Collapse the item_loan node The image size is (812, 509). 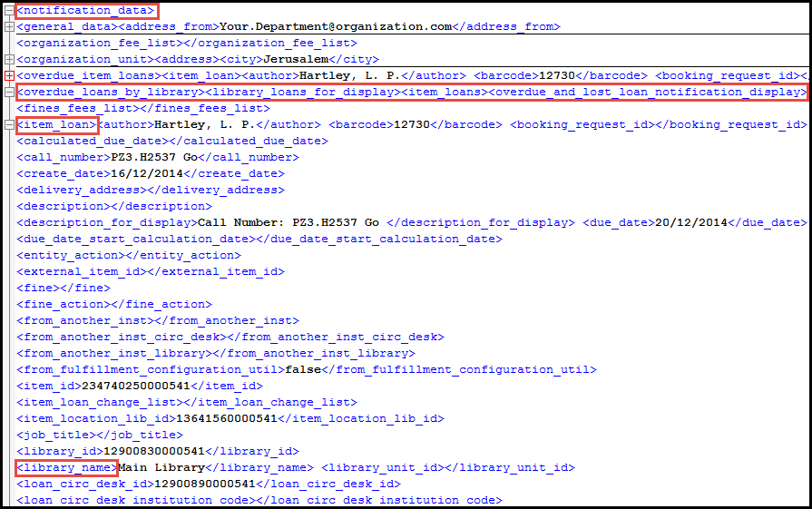[x=9, y=124]
